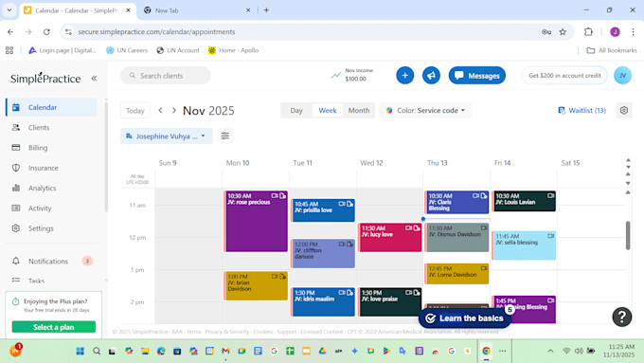Go to the previous week arrow

coord(161,110)
